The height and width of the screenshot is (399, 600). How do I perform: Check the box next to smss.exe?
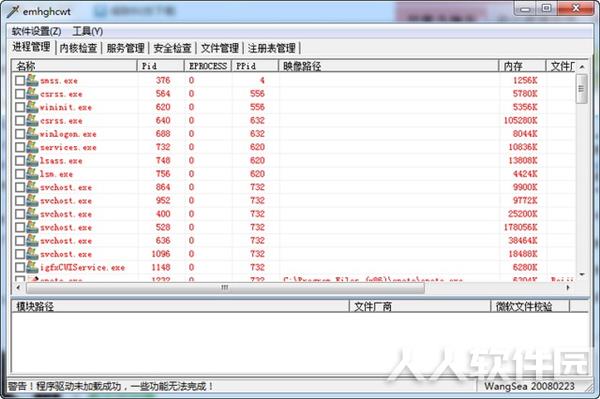coord(20,81)
